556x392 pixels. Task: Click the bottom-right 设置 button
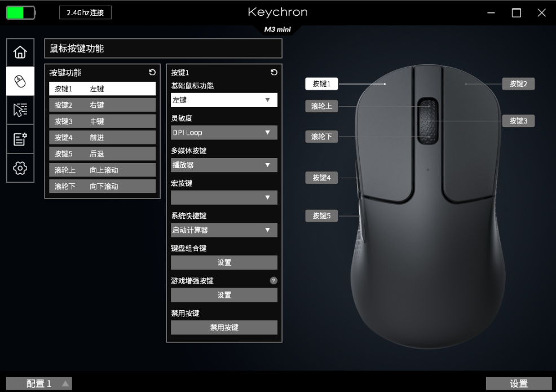(x=518, y=384)
